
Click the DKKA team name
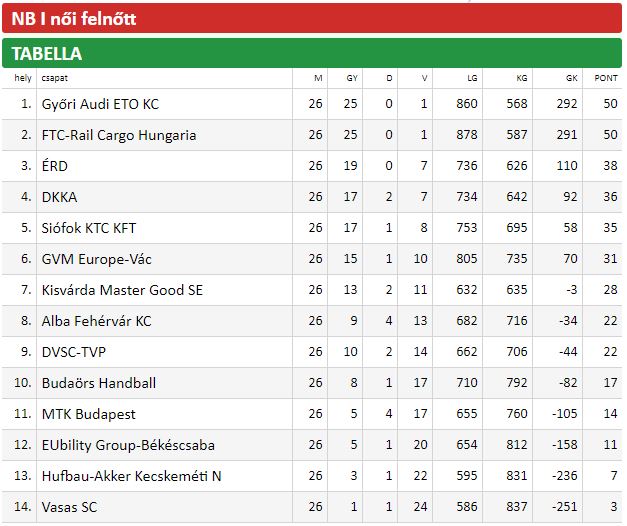(x=59, y=197)
